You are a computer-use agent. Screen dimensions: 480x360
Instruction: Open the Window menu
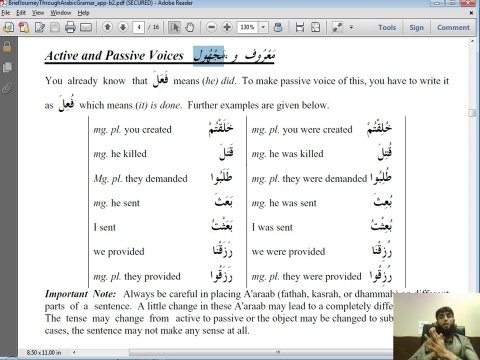point(61,13)
